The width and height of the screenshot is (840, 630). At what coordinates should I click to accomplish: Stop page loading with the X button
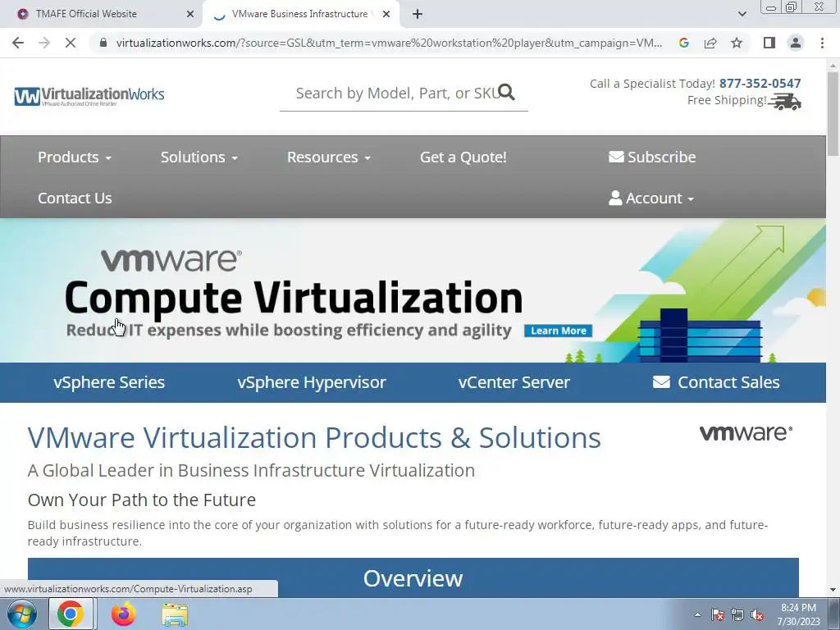(x=71, y=43)
